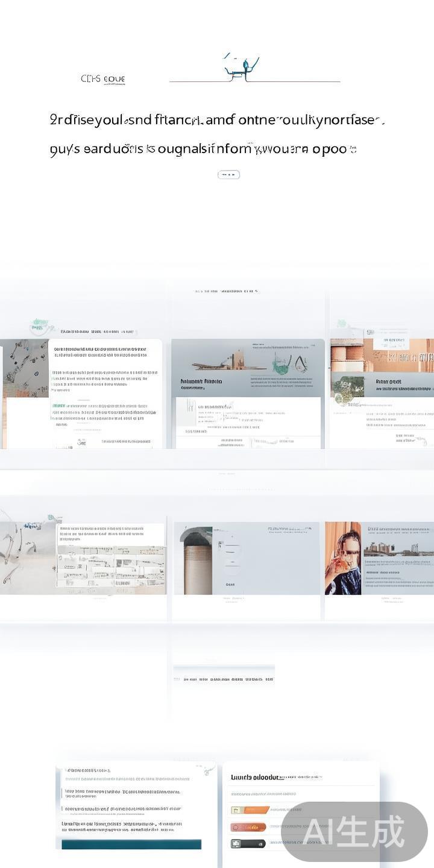Click the green icon above the terracotta card

tap(342, 324)
